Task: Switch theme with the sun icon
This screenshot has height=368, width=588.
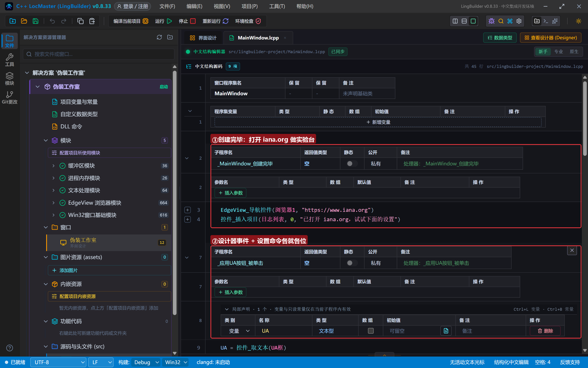Action: (x=579, y=21)
